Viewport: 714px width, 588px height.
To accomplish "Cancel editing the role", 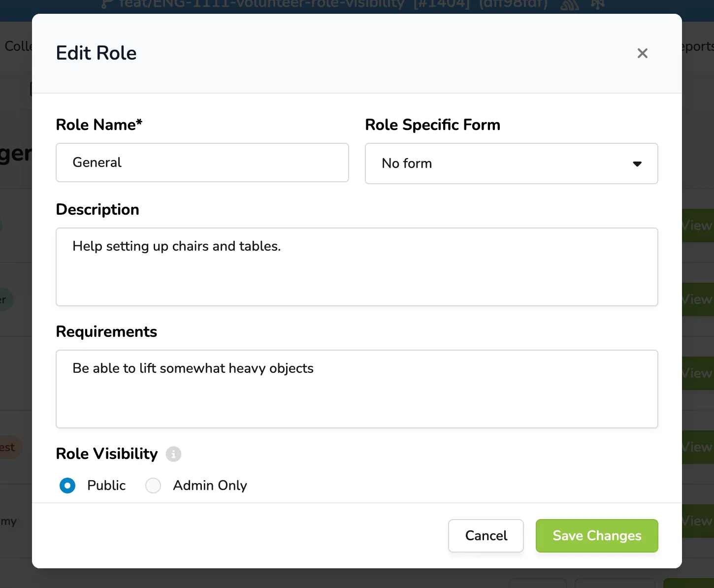I will coord(486,536).
